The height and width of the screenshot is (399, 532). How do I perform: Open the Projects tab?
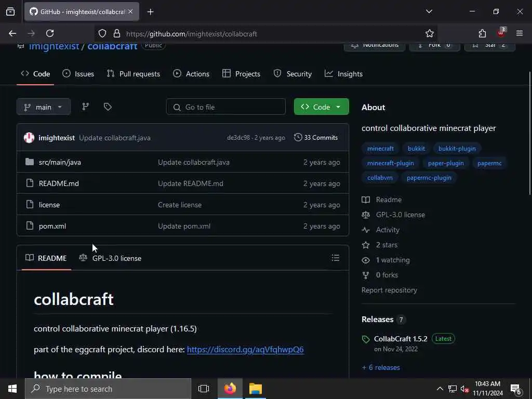[241, 74]
